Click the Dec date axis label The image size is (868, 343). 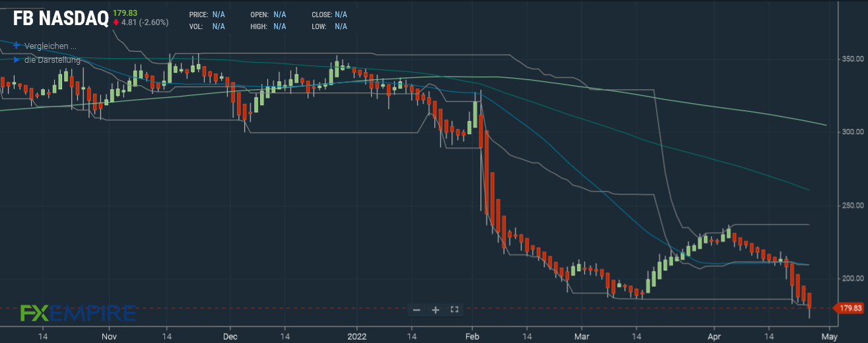pyautogui.click(x=230, y=336)
